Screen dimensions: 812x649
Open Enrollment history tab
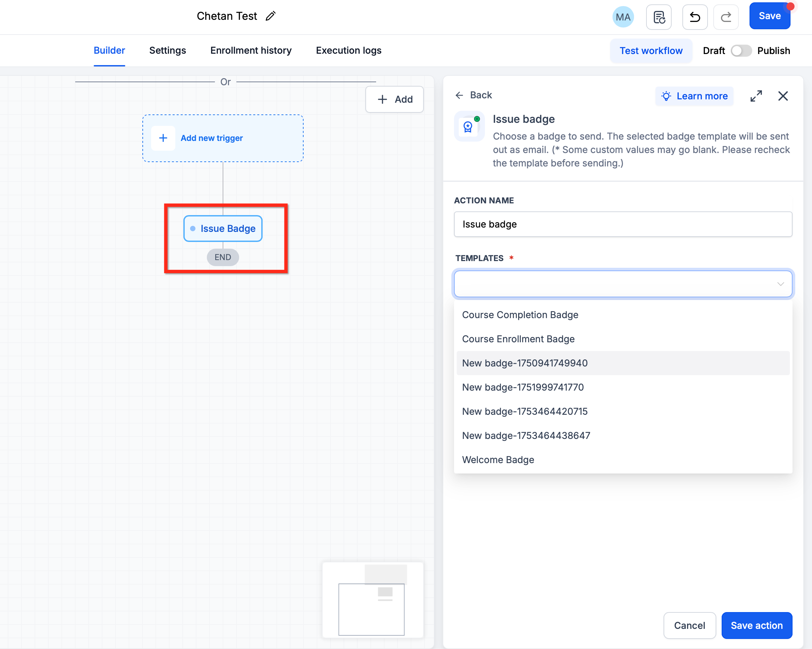pyautogui.click(x=251, y=50)
